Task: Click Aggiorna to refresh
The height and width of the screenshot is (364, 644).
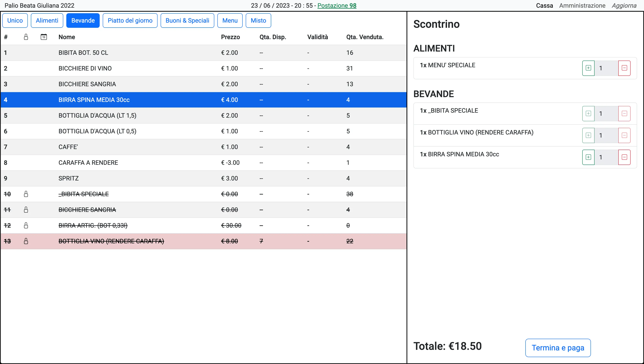Action: [x=624, y=6]
